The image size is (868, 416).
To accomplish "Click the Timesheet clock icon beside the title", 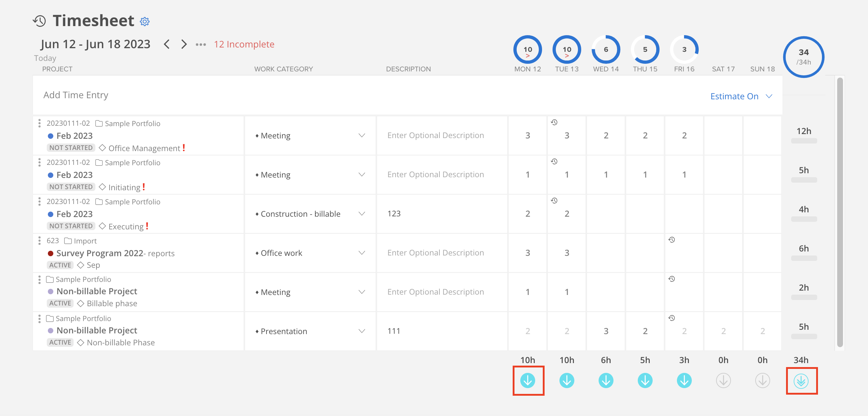I will (39, 21).
